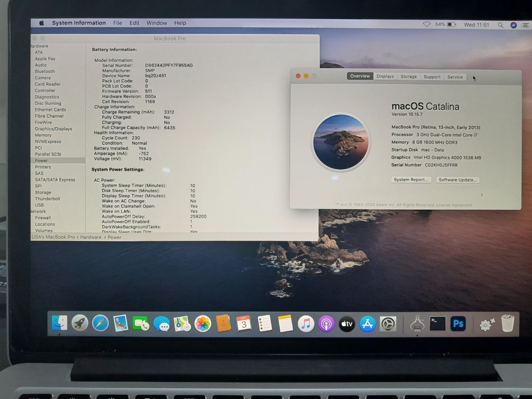Open the Help menu
This screenshot has height=399, width=532.
(x=180, y=23)
